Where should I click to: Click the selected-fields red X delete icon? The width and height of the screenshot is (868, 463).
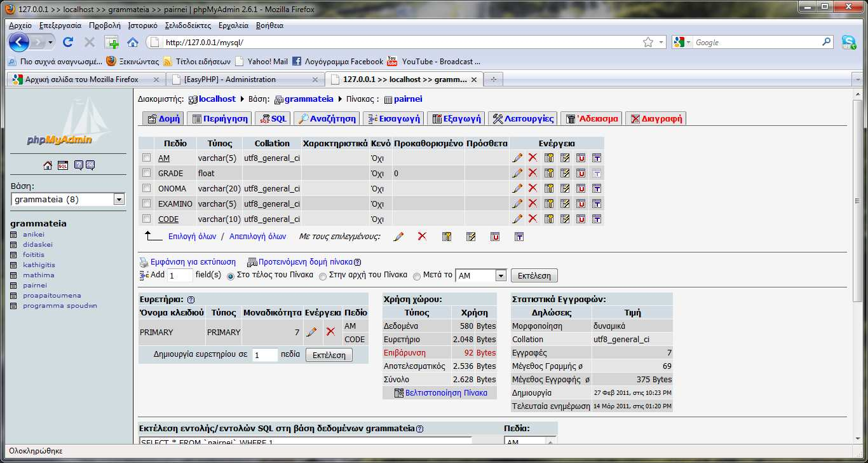coord(422,237)
